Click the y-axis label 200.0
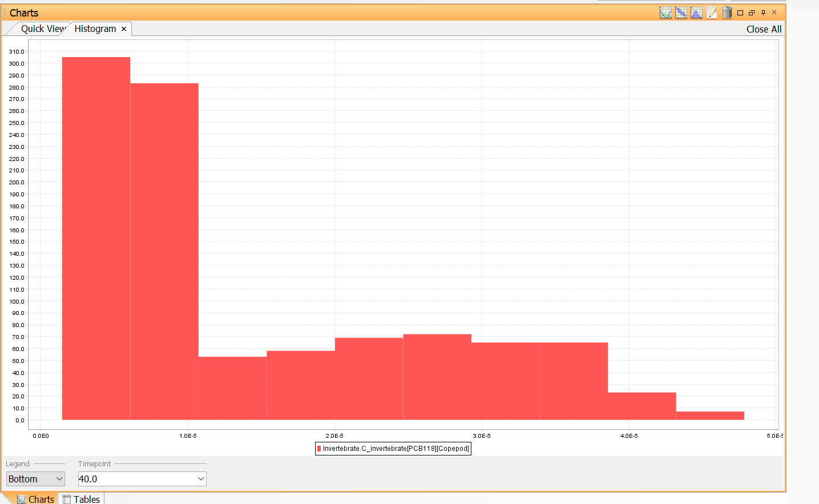This screenshot has height=504, width=819. coord(17,183)
